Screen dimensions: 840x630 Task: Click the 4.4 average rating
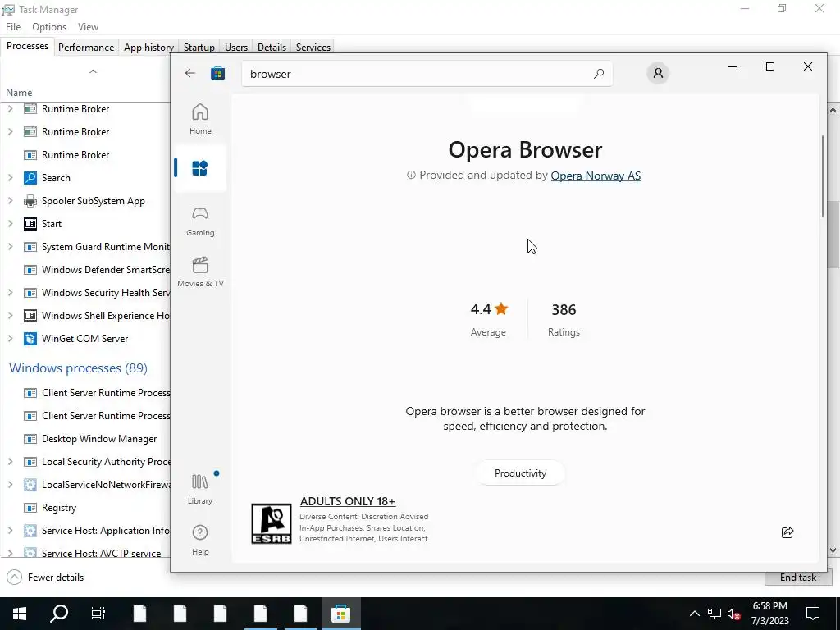489,309
